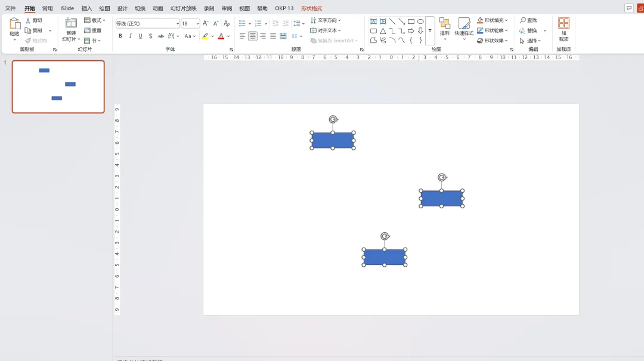Viewport: 644px width, 361px height.
Task: Switch to the Insert (插入) tab
Action: click(x=86, y=8)
